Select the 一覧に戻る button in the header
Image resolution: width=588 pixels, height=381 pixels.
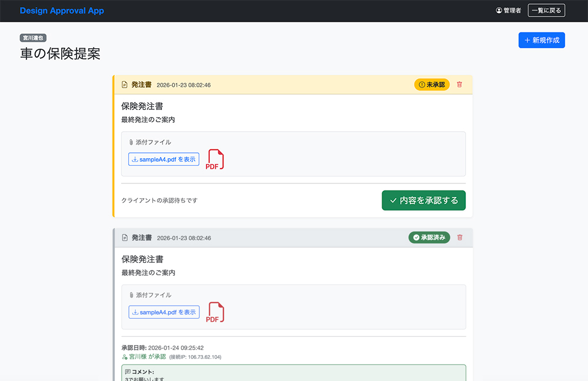click(x=546, y=10)
